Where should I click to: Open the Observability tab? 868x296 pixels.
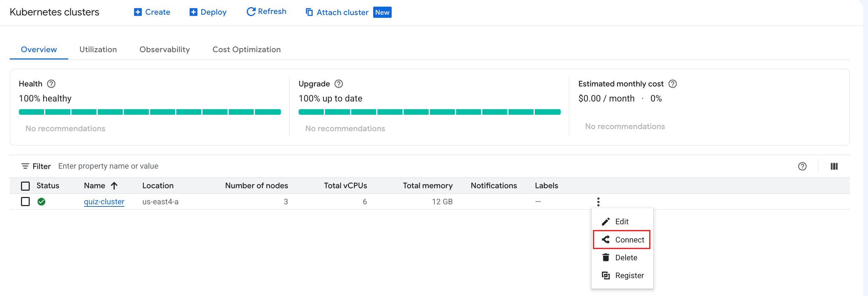[x=165, y=49]
